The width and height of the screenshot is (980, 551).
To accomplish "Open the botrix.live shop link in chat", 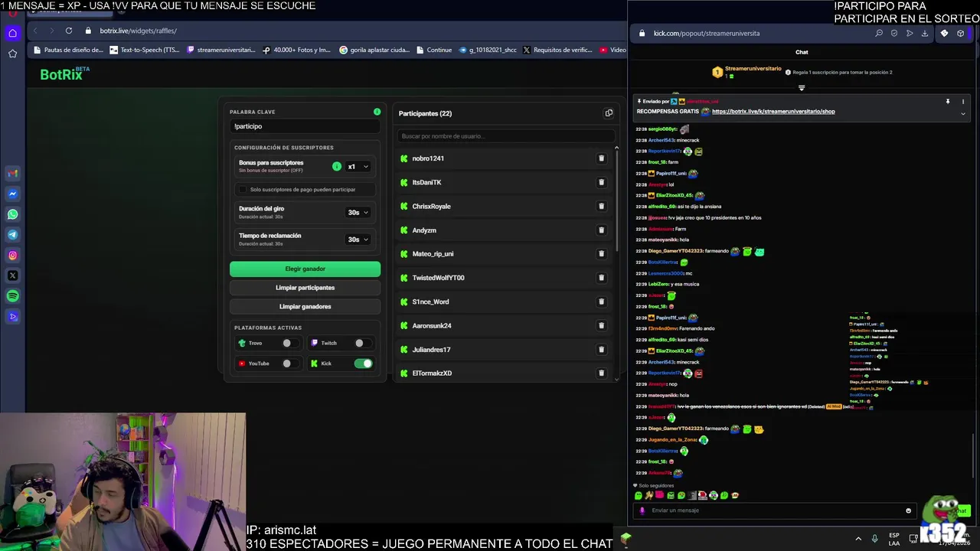I will click(x=773, y=112).
